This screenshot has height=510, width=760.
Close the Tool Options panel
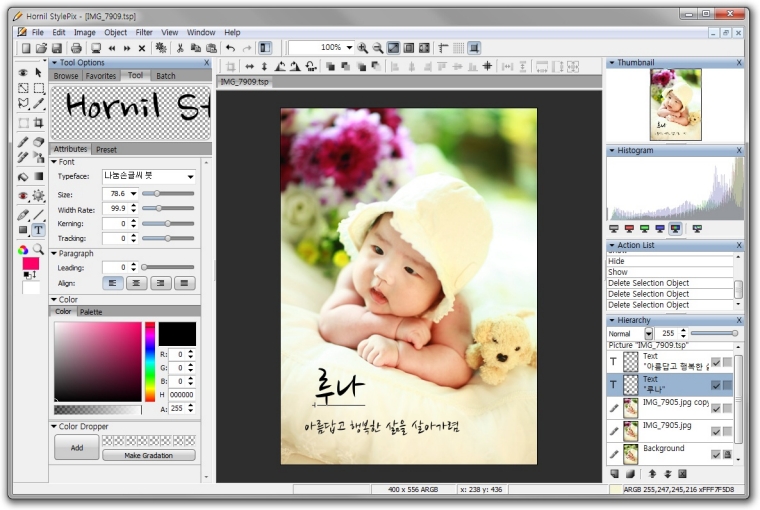[x=207, y=63]
